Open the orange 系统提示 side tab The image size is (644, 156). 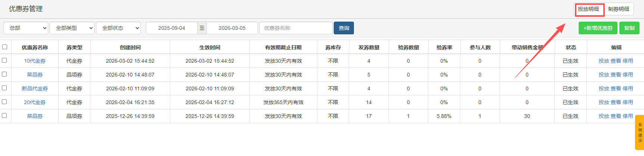640,132
